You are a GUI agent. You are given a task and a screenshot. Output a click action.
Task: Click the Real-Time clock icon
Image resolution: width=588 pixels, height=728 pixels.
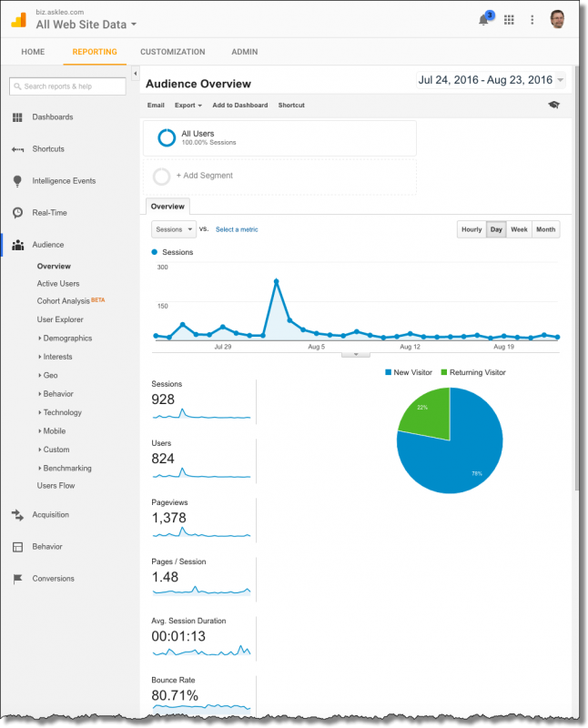point(17,213)
